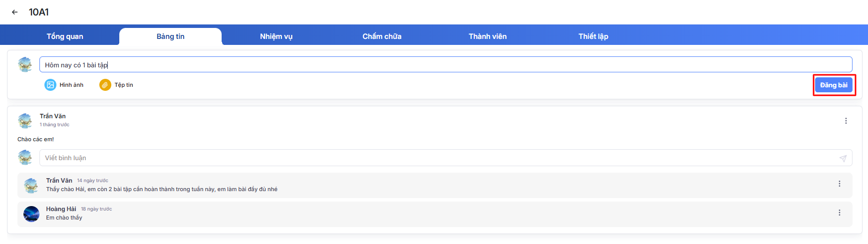Go to the Chấm chữa tab
Viewport: 868px width, 244px height.
(x=382, y=36)
